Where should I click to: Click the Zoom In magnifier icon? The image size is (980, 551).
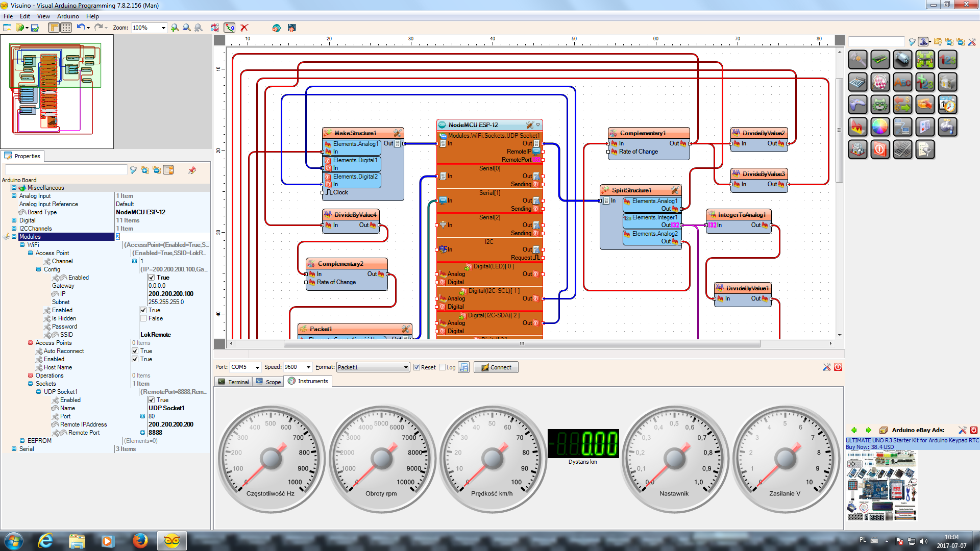175,28
